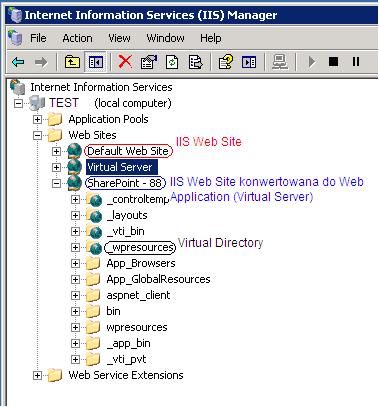The width and height of the screenshot is (379, 407).
Task: Select the TEST (local computer) label
Action: (110, 103)
